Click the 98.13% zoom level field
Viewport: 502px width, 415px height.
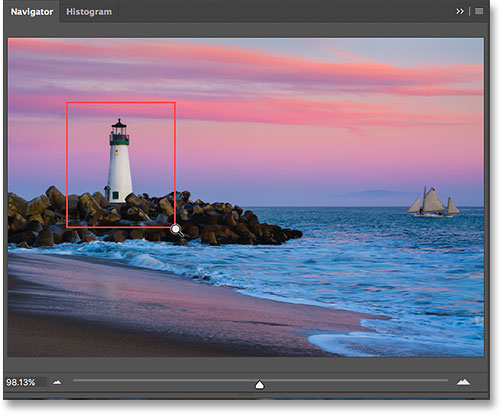pos(26,382)
